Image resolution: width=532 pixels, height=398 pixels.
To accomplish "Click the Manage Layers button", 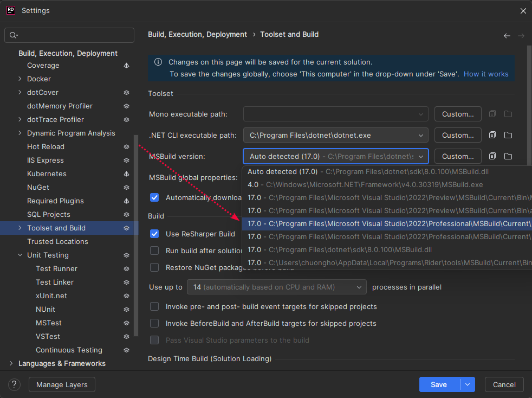I will [62, 384].
